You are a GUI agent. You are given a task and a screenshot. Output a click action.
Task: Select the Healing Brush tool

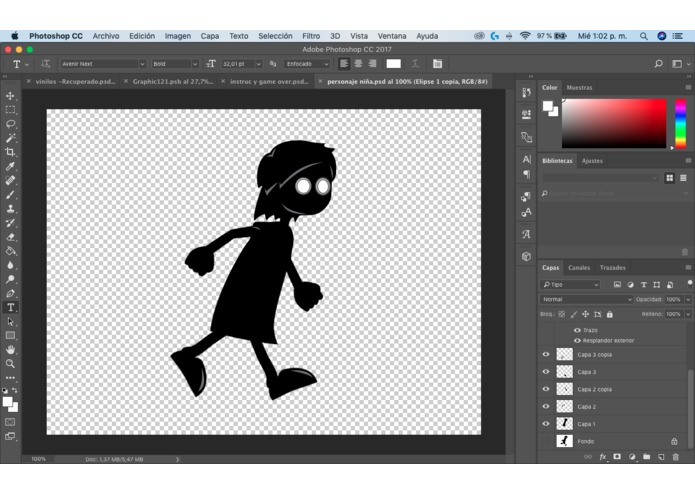[x=10, y=181]
